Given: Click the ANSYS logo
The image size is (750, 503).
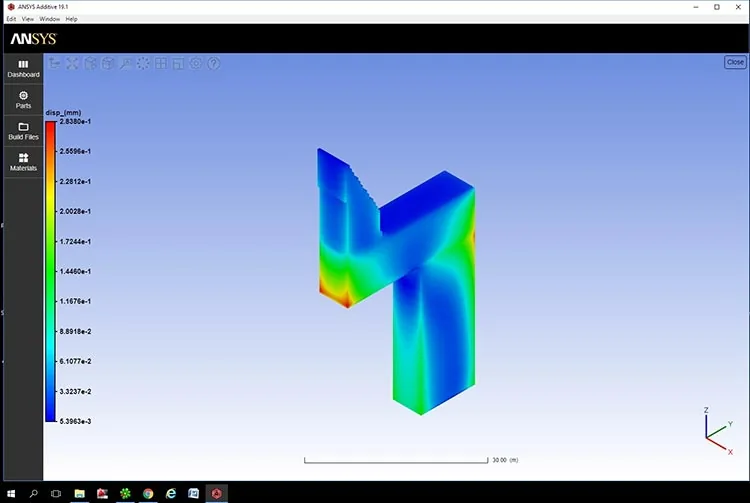Looking at the screenshot, I should point(33,39).
